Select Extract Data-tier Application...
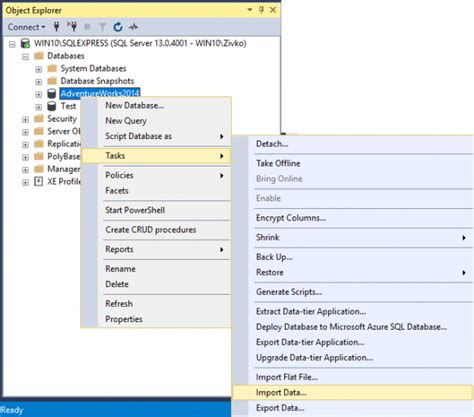 (353, 312)
